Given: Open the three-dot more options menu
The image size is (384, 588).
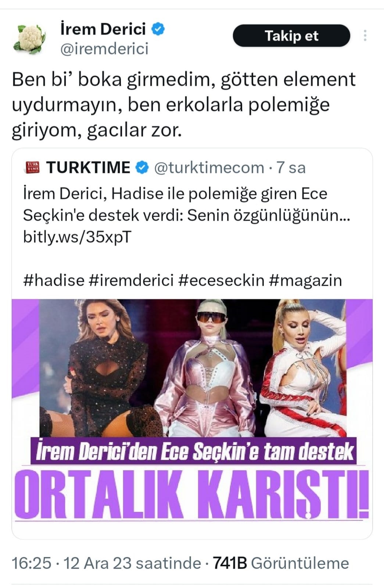Looking at the screenshot, I should click(365, 35).
